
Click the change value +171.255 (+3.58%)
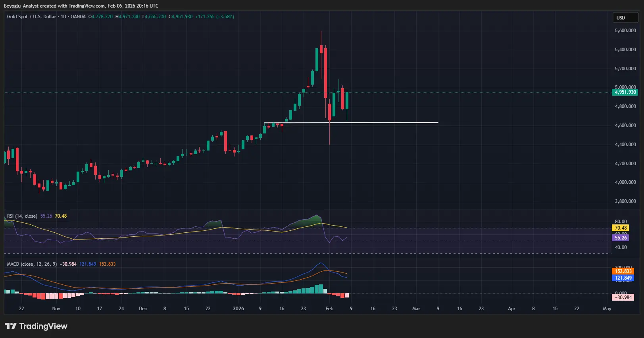click(x=215, y=17)
